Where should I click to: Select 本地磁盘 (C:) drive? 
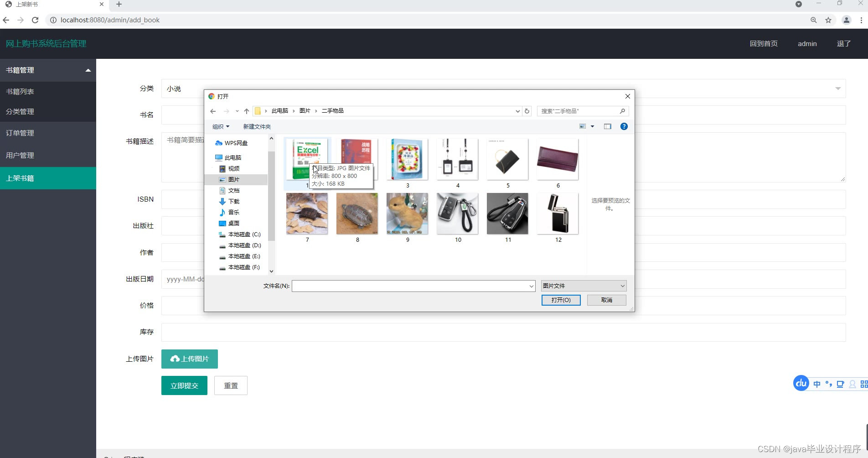click(240, 234)
